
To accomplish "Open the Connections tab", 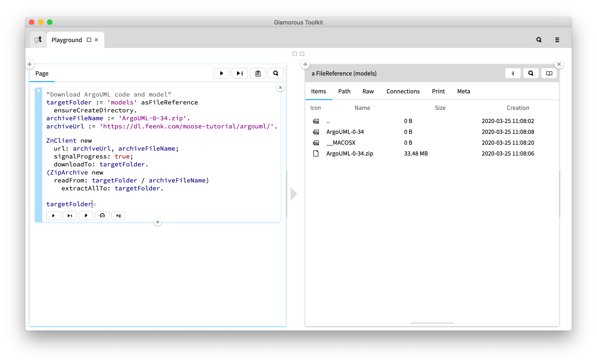I will pyautogui.click(x=403, y=91).
